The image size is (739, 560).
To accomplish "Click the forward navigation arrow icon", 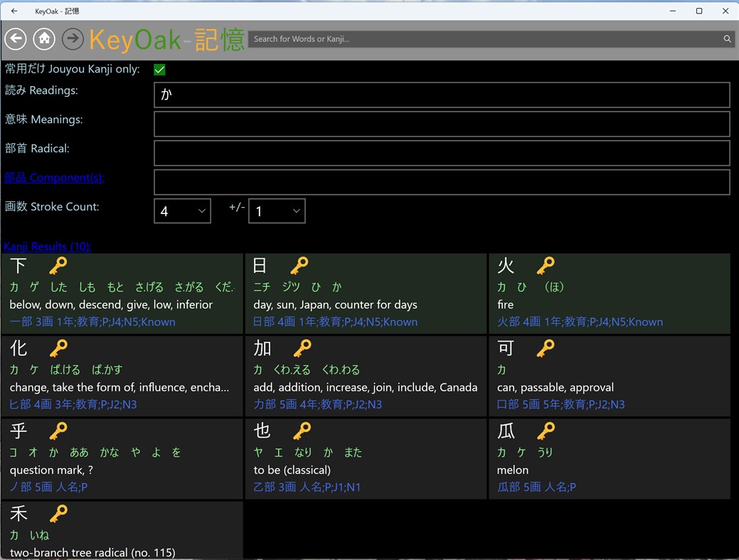I will coord(72,38).
